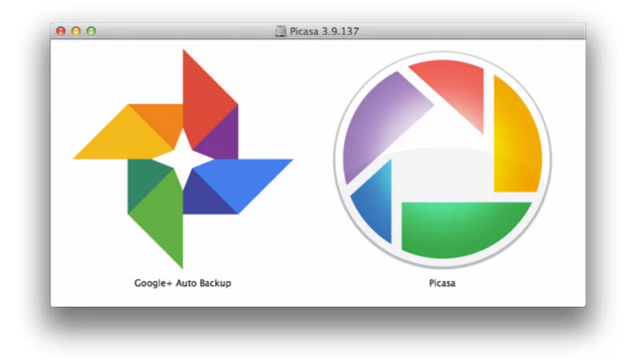Click the "Picasa" label under the icon
The height and width of the screenshot is (362, 644).
tap(442, 283)
